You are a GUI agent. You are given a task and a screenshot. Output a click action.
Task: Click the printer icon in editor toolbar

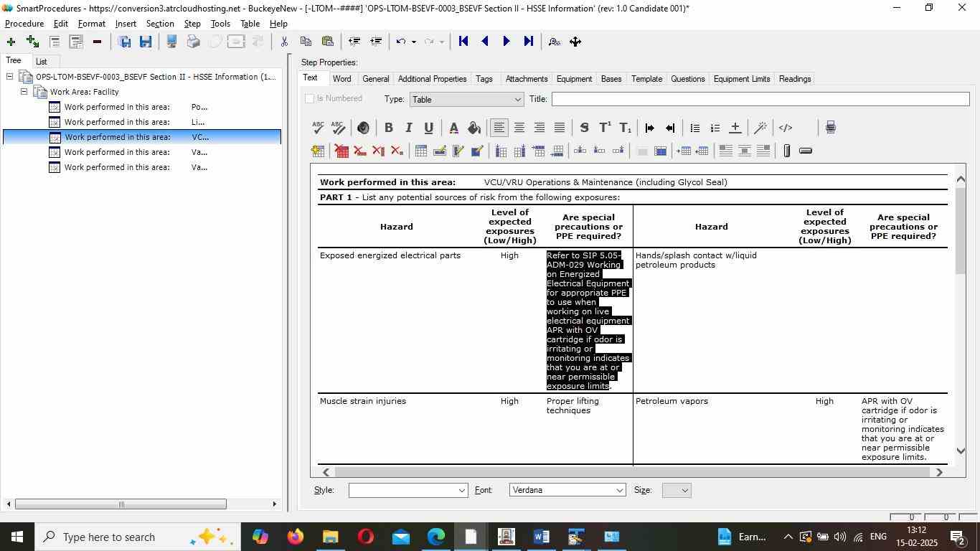830,128
